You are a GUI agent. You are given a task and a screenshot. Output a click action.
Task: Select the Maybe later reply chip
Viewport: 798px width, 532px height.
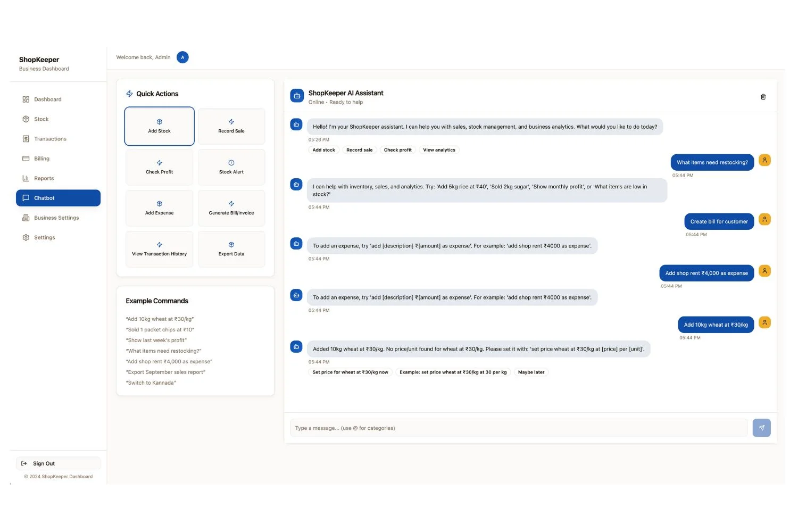tap(531, 372)
